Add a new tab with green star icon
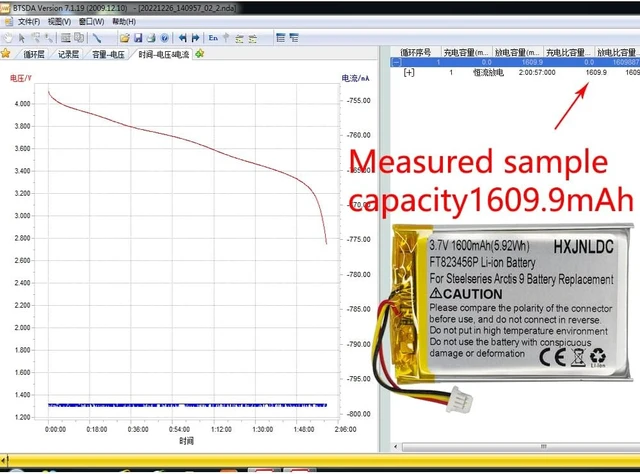 (x=200, y=53)
